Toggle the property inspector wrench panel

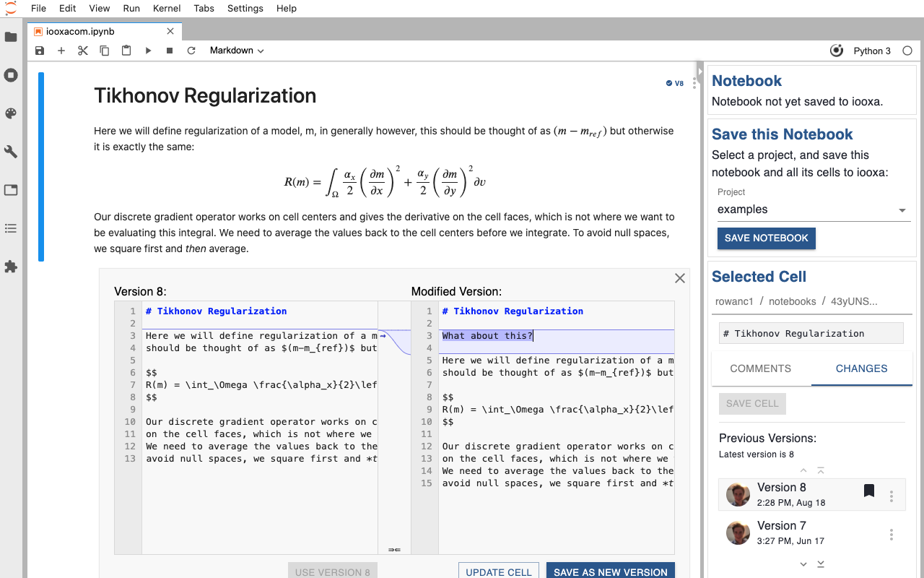(x=11, y=151)
